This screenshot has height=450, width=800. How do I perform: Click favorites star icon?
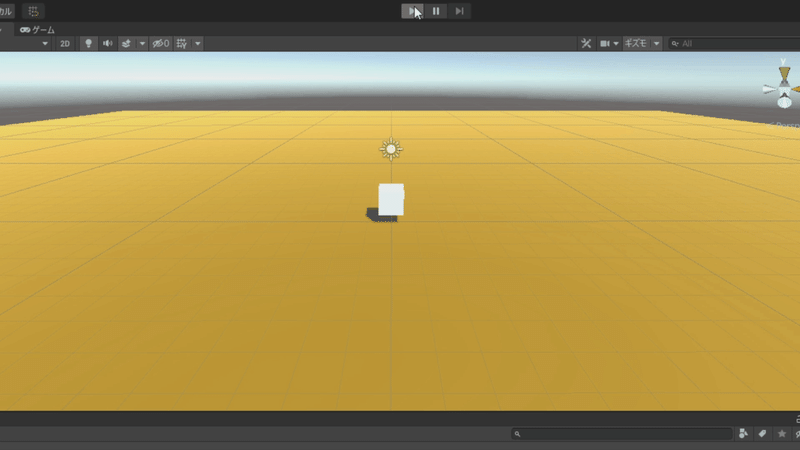click(782, 434)
